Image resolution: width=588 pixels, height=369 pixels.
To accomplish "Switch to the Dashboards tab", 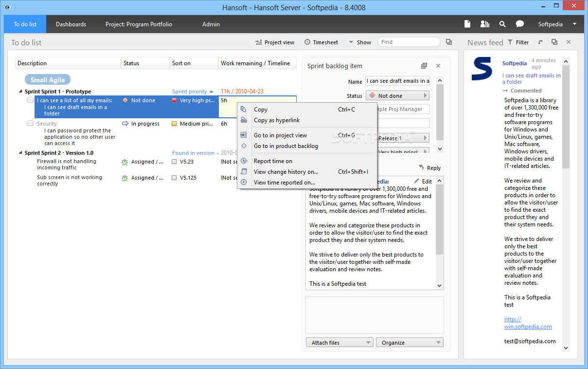I will 71,24.
